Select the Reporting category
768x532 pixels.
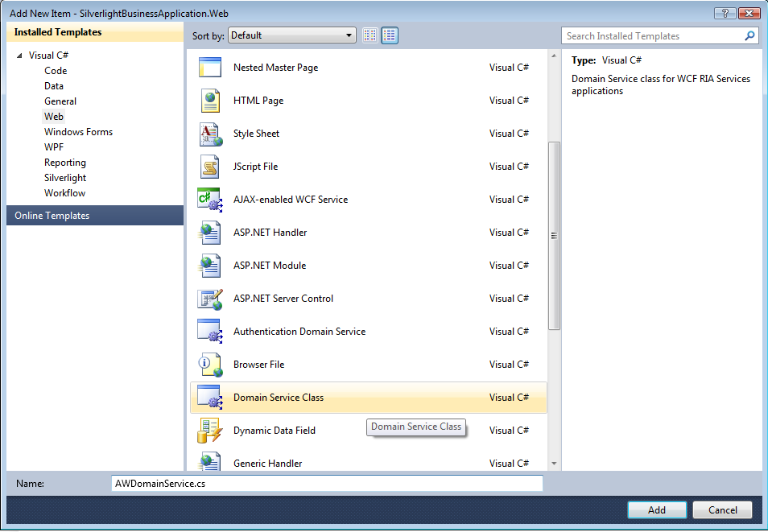pos(65,163)
